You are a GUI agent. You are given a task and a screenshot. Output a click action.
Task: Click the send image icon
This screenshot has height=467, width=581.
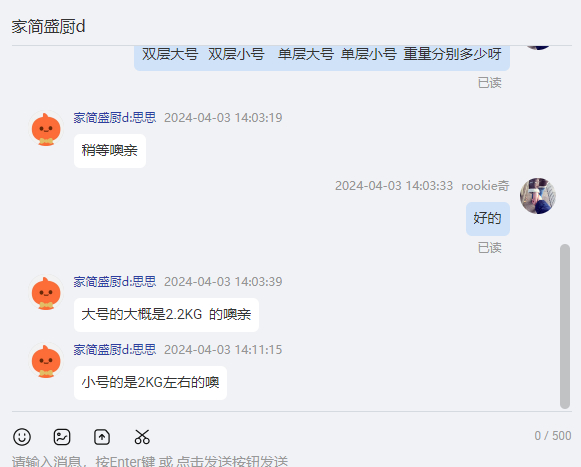(x=62, y=437)
